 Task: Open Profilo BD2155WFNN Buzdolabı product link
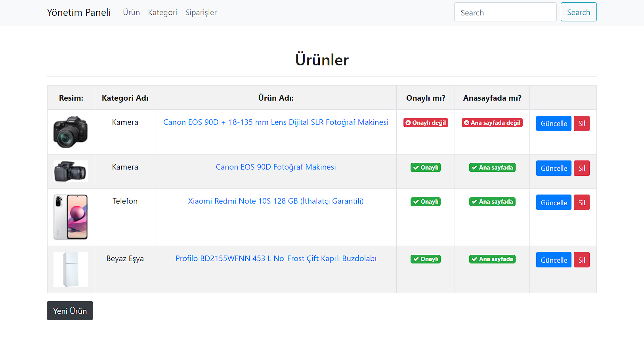coord(276,258)
